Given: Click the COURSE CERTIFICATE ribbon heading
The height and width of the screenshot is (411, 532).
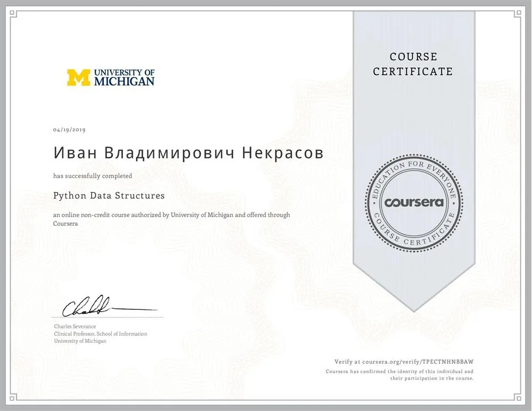Looking at the screenshot, I should click(x=413, y=64).
